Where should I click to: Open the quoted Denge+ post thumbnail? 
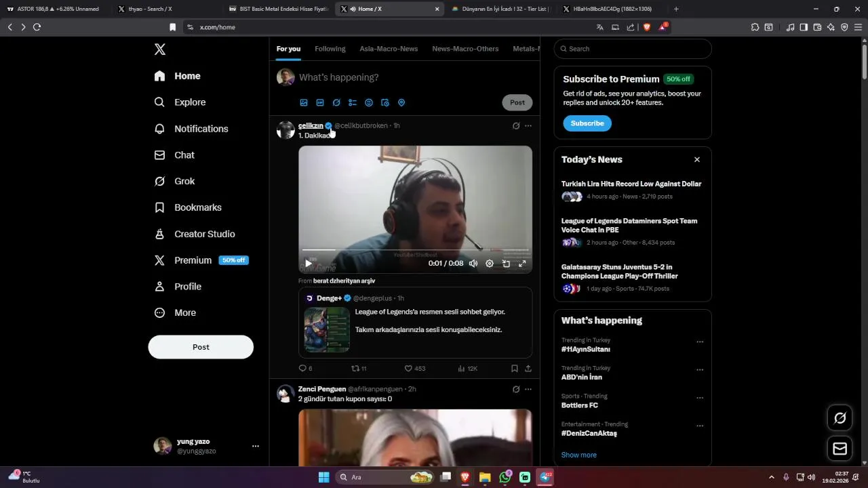click(x=327, y=330)
